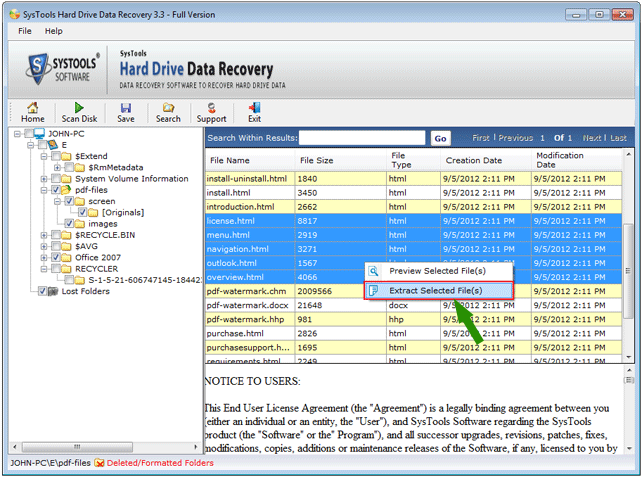Uncheck the Office 2007 checkbox
Screen dimensions: 642x477
click(56, 257)
